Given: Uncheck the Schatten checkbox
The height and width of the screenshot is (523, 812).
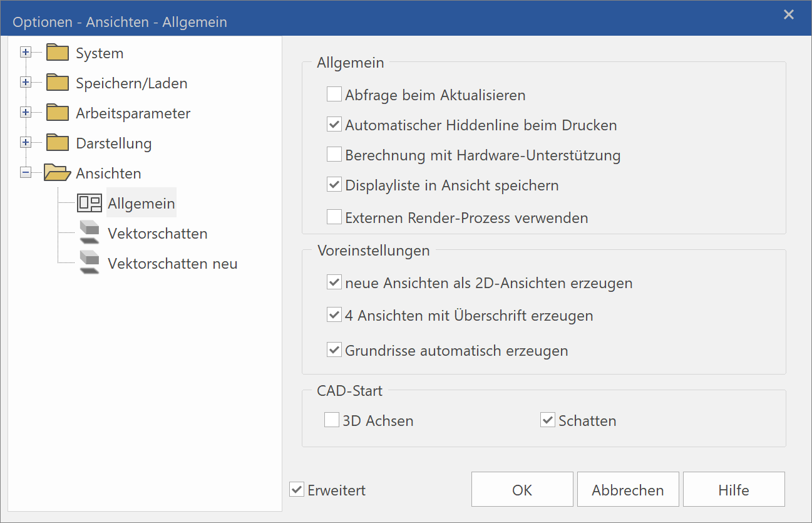Looking at the screenshot, I should point(548,420).
